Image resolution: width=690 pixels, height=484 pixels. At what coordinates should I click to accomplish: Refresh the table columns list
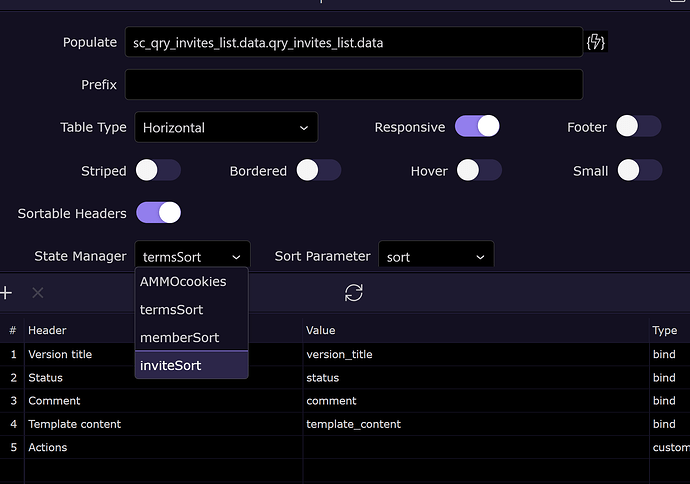point(354,293)
